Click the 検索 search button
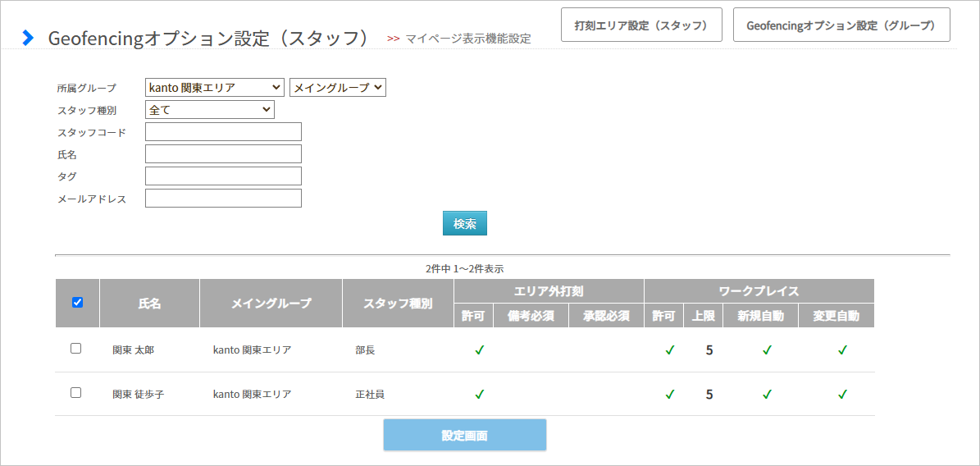 pos(464,223)
